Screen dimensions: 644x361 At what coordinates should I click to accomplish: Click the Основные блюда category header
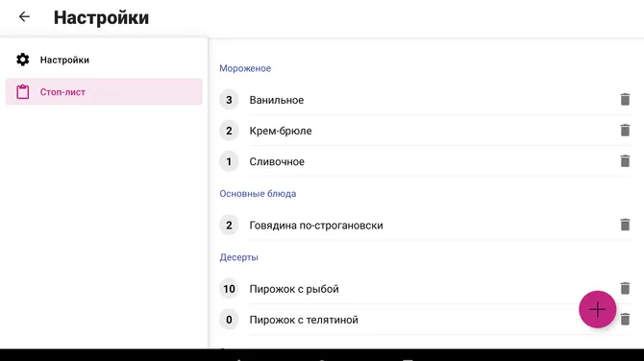click(x=258, y=194)
